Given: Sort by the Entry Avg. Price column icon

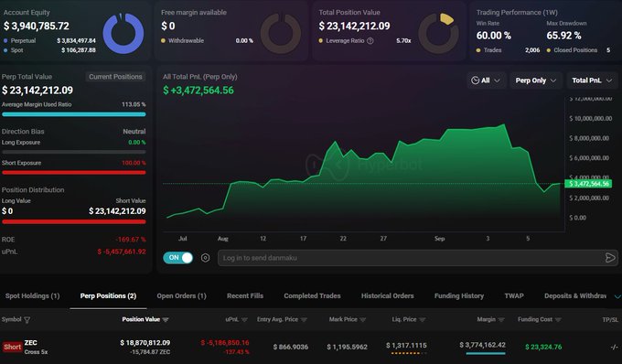Looking at the screenshot, I should pos(304,319).
